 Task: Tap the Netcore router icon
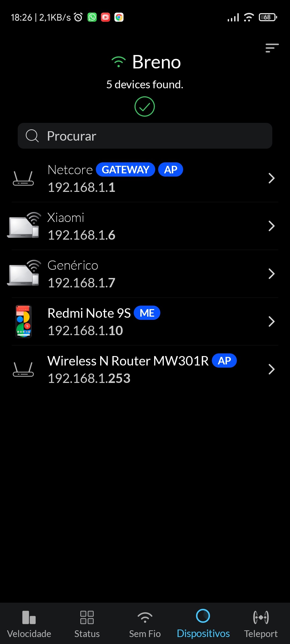click(23, 178)
